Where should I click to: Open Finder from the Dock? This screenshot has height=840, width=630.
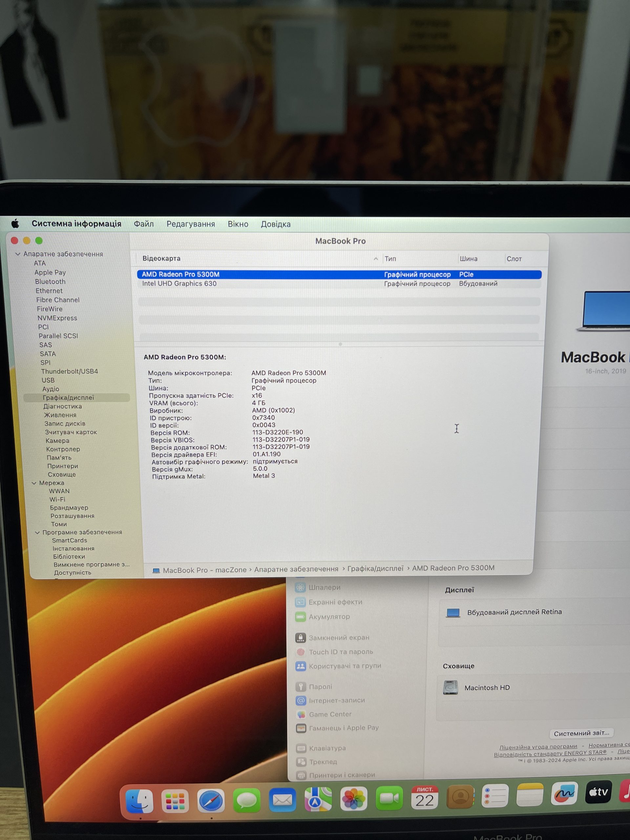tap(139, 801)
